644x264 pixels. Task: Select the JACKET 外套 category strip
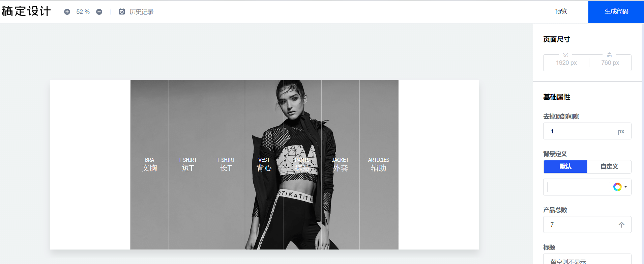[341, 164]
